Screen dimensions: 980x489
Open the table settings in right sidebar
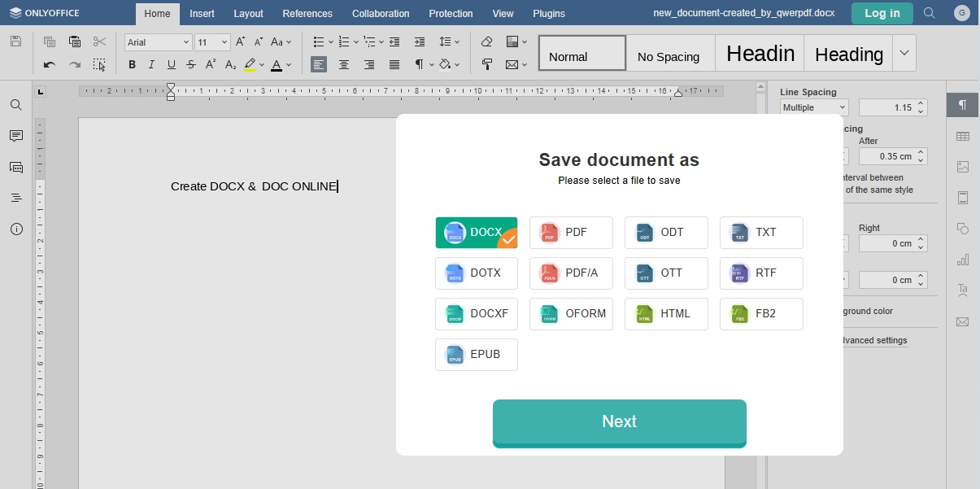963,136
